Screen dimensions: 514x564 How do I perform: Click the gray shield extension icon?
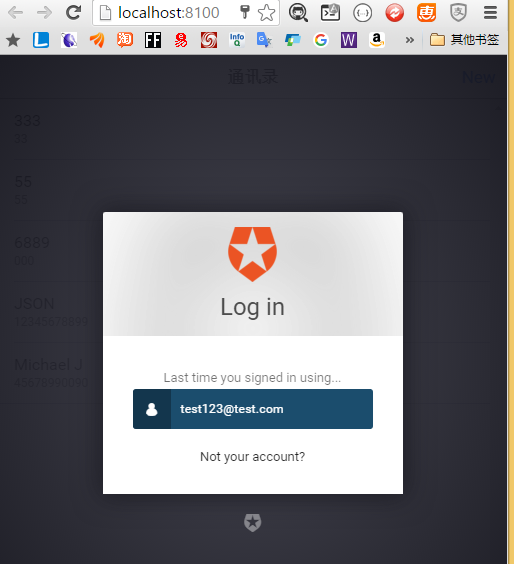coord(459,13)
